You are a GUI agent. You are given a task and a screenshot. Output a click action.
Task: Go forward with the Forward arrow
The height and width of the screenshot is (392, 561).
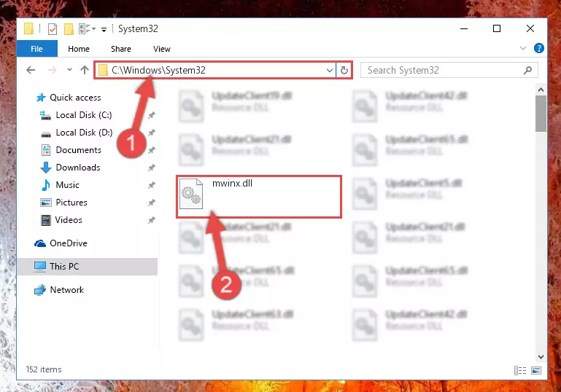[x=53, y=70]
